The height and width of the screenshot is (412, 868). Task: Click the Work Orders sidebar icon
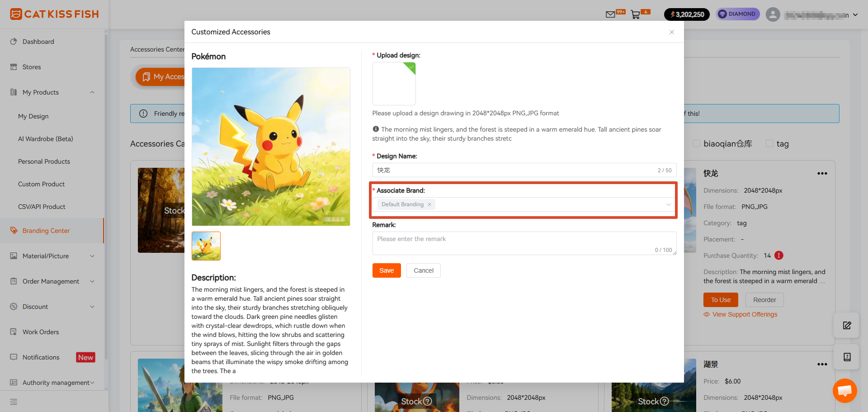(x=14, y=332)
